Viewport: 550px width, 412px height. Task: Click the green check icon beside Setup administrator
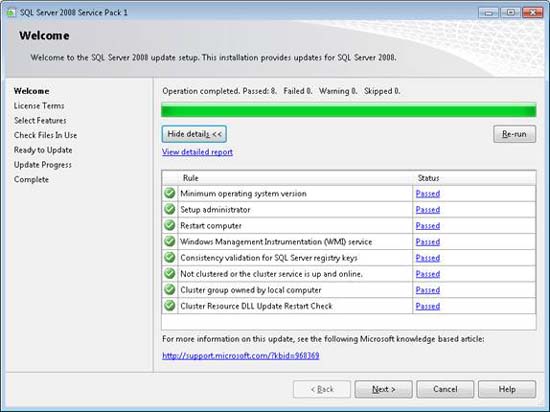(170, 209)
